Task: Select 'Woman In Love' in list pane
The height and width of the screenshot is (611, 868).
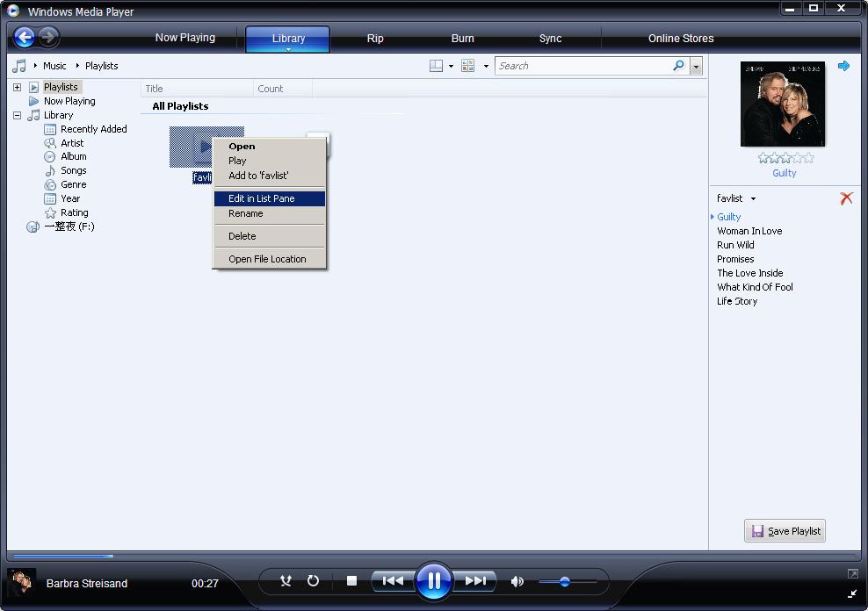Action: [749, 231]
